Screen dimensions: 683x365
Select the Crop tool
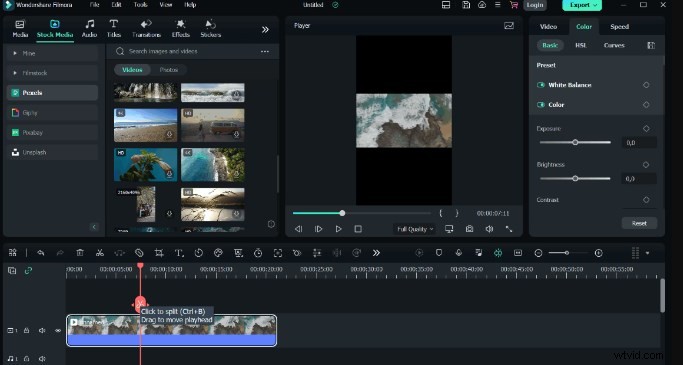pos(159,253)
